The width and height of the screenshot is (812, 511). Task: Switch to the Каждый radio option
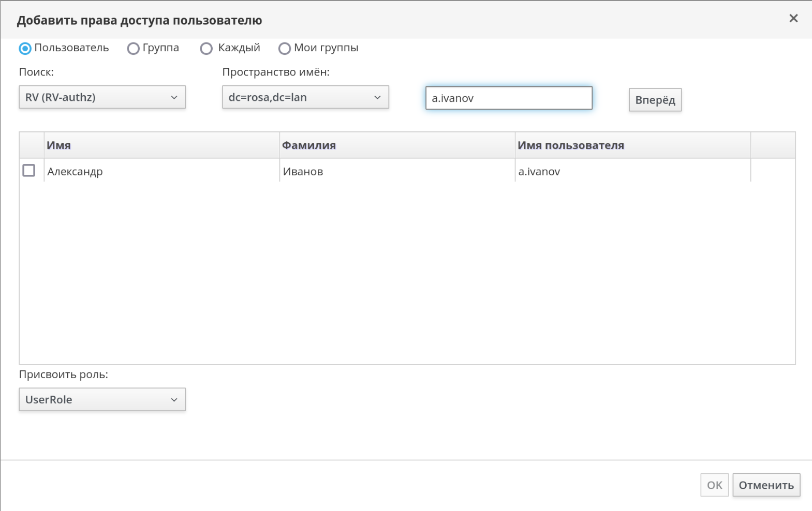(206, 49)
